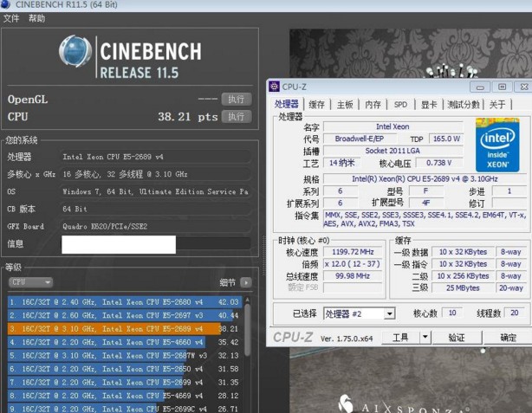Open the 帮助 menu in Cinebench
532x413 pixels.
coord(36,18)
